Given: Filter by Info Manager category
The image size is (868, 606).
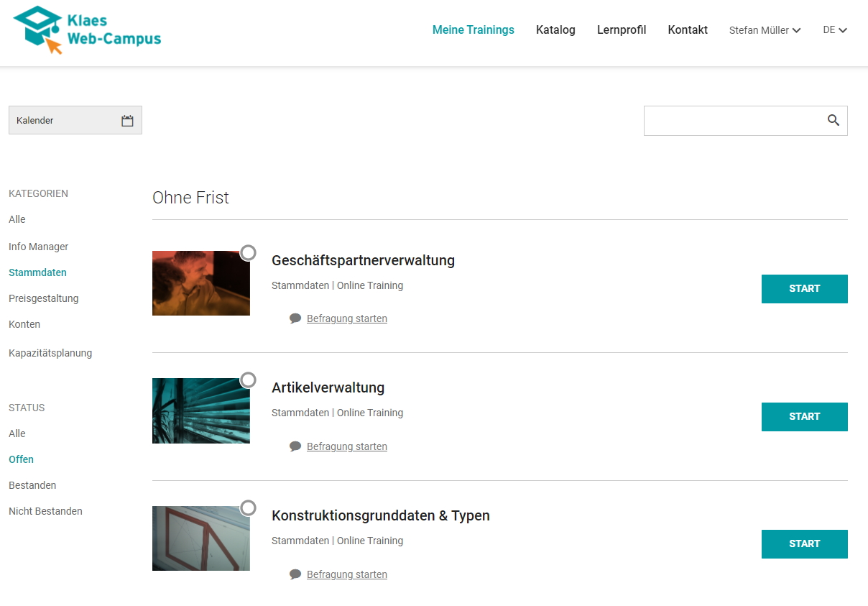Looking at the screenshot, I should pyautogui.click(x=39, y=247).
